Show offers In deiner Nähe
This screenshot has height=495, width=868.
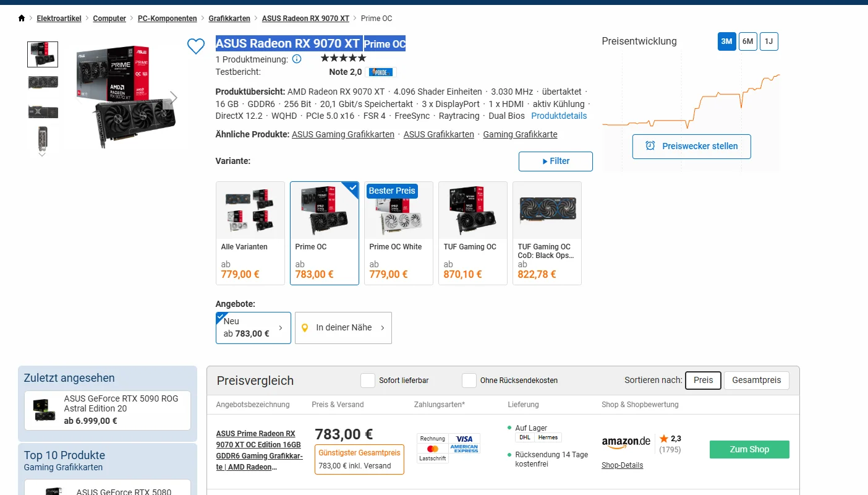click(343, 327)
